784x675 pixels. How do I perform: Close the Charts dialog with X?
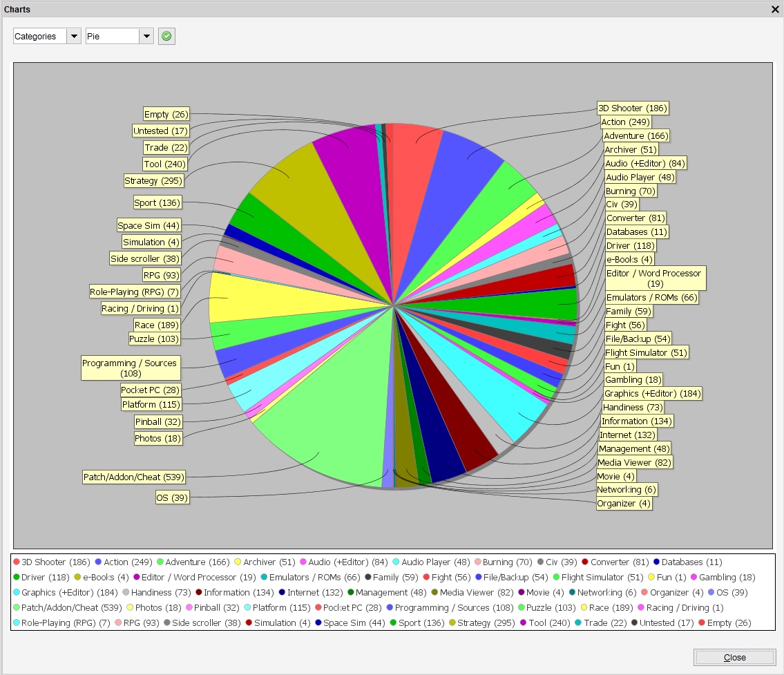[775, 10]
